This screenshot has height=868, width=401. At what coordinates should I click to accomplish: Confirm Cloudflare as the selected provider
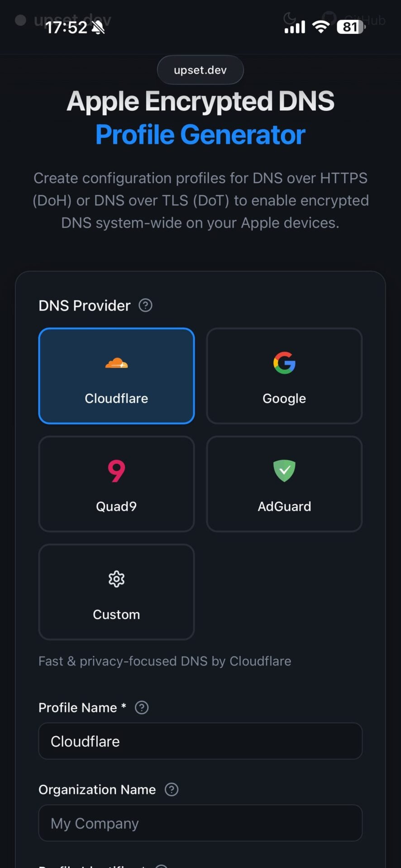tap(116, 376)
